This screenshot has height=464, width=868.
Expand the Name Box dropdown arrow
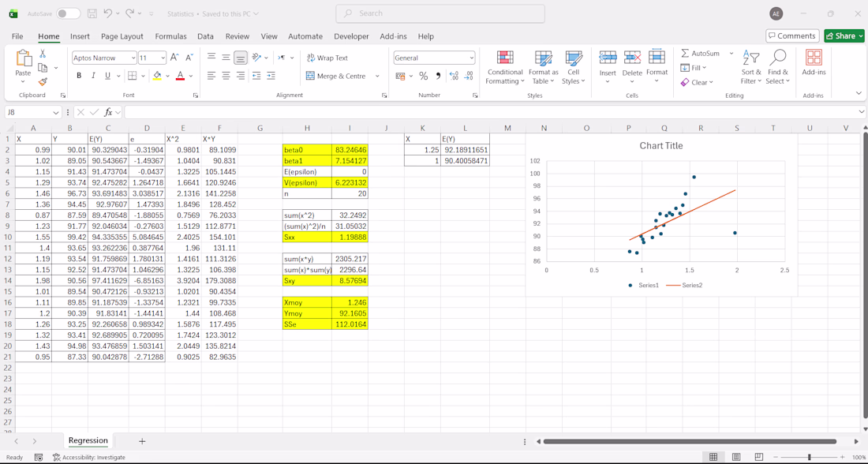point(55,112)
